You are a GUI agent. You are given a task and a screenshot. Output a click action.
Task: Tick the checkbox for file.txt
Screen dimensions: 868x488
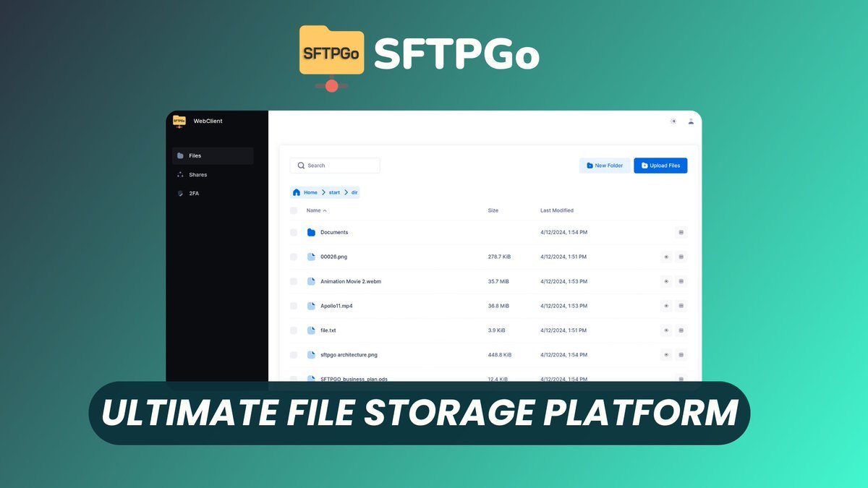(294, 330)
